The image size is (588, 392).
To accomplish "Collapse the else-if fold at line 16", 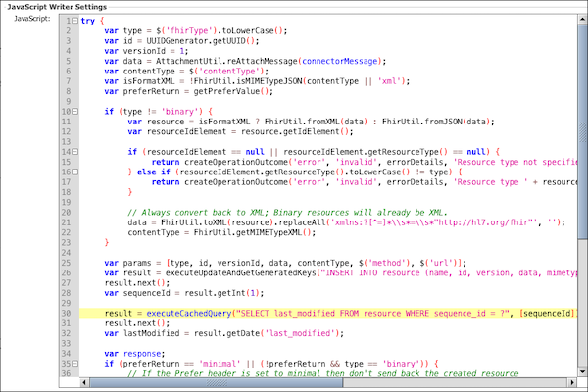I will point(75,170).
